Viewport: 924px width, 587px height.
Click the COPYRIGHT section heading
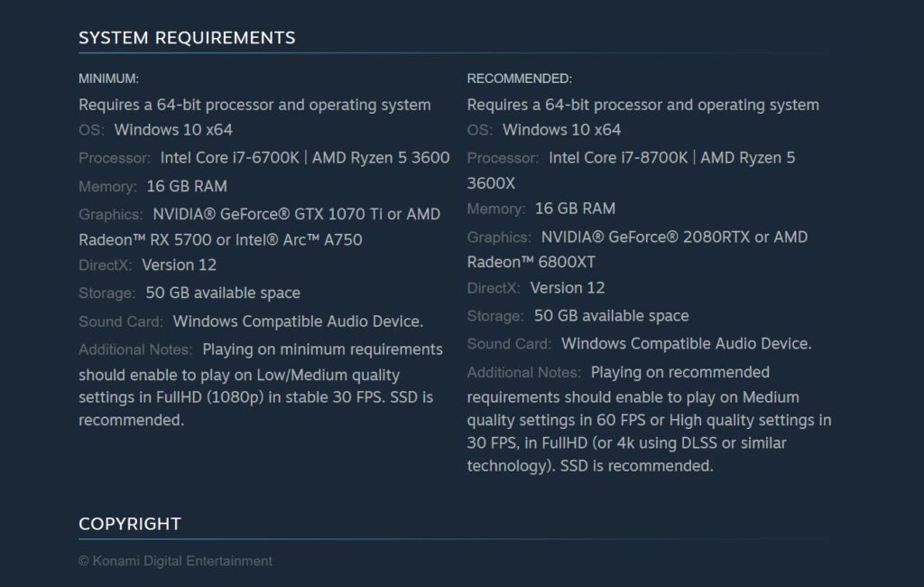tap(130, 523)
